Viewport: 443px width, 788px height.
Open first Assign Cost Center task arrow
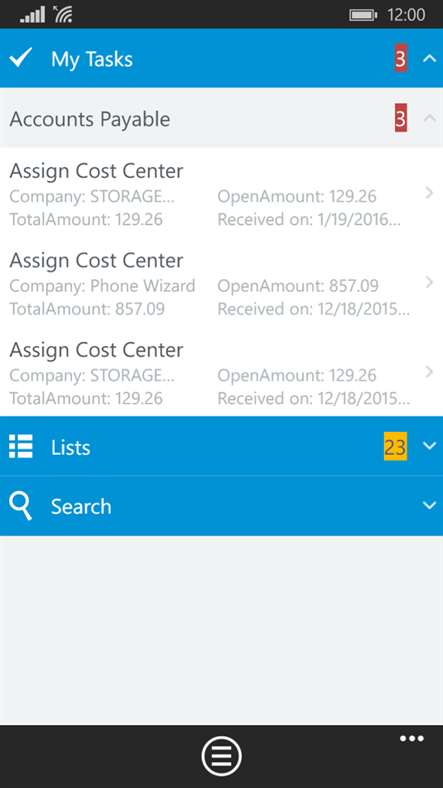[429, 192]
